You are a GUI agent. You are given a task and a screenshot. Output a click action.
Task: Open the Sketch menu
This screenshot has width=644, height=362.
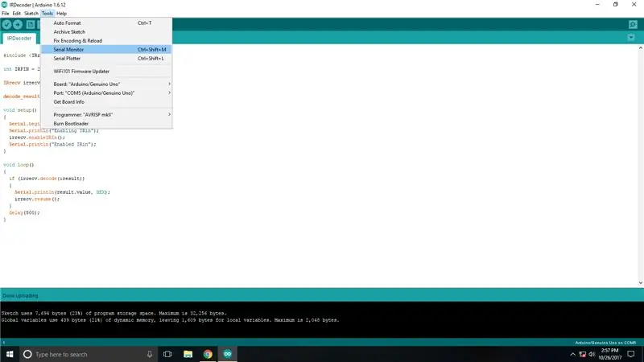tap(31, 14)
